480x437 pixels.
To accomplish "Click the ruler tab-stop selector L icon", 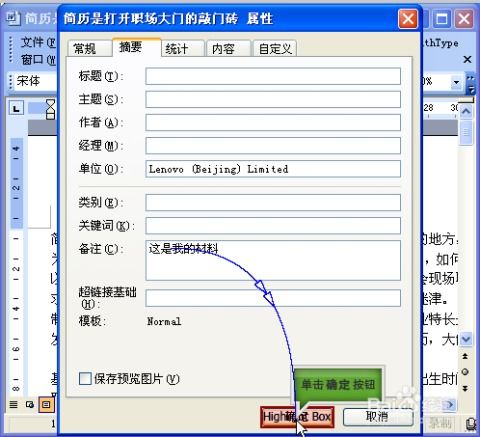I will pos(16,108).
